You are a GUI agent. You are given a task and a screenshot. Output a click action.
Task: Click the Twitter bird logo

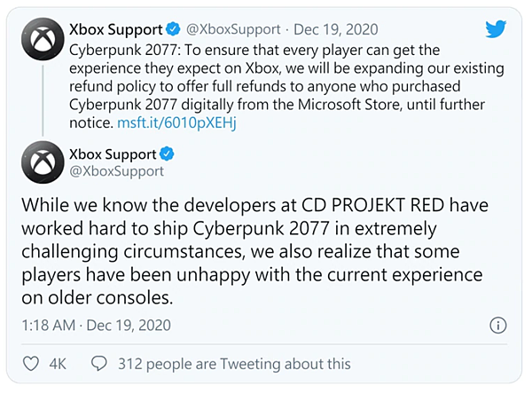(496, 29)
